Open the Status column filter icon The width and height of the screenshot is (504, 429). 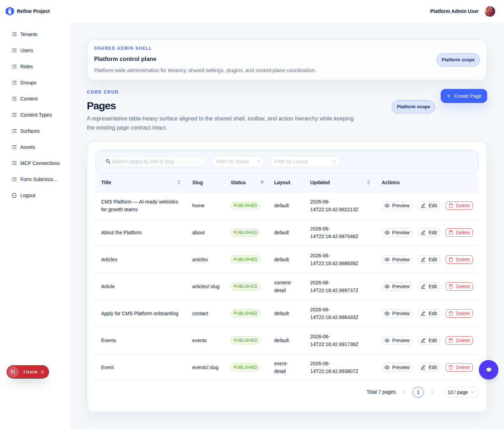(262, 182)
